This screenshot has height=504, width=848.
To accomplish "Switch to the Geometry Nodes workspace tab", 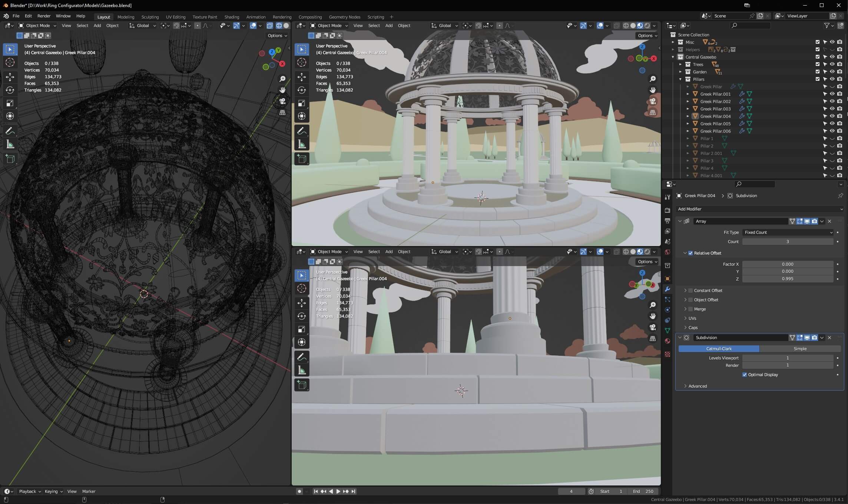I will pos(344,17).
